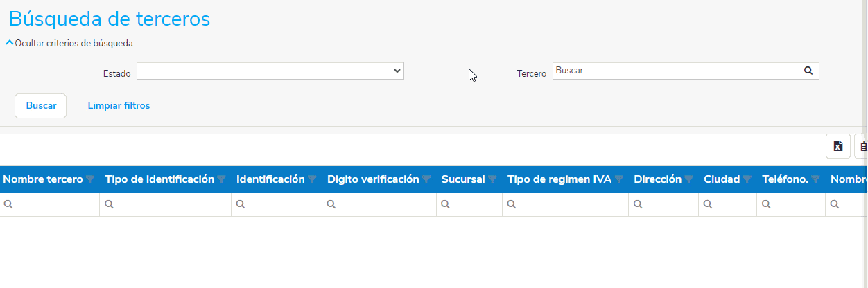Click filter icon on Identificación column
The image size is (868, 288).
click(x=312, y=179)
